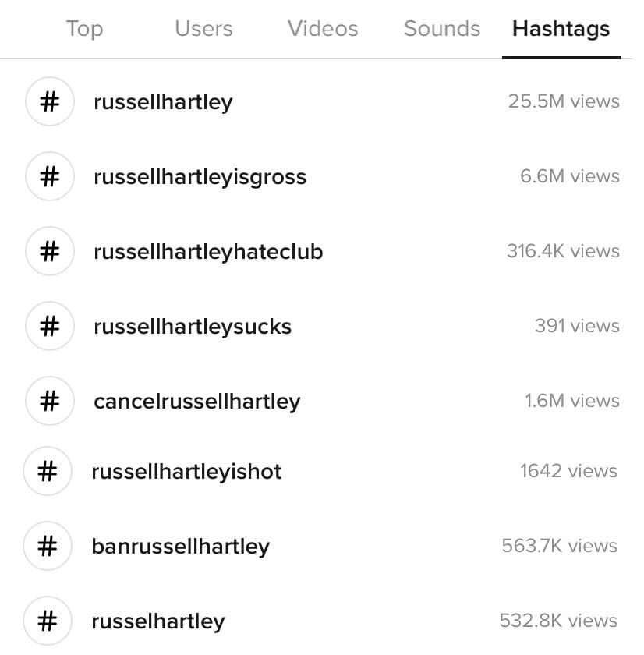Screen dimensions: 644x655
Task: Tap hashtag icon beside russellhartleyisgross
Action: tap(50, 176)
